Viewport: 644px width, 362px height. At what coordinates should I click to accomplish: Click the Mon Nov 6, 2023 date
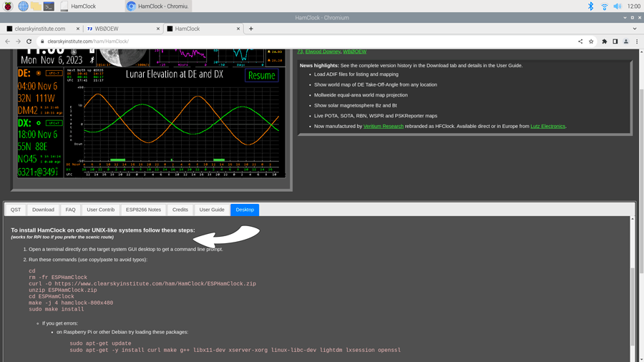[52, 60]
